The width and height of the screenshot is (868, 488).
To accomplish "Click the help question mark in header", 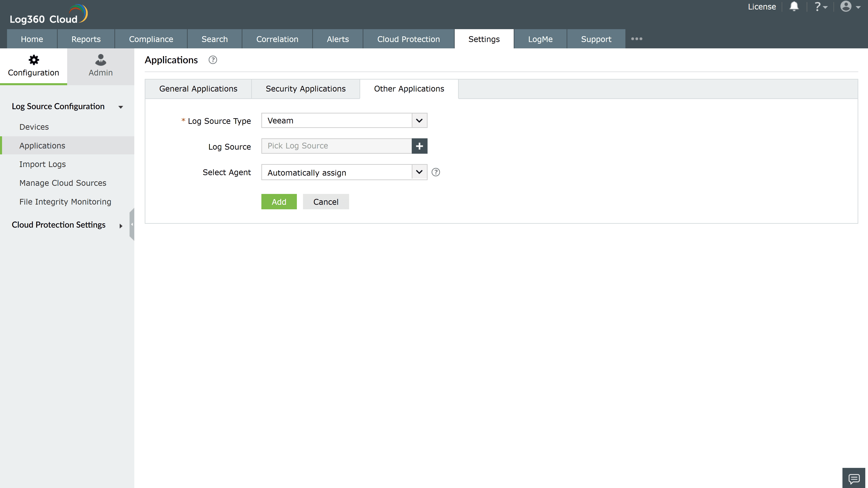I will click(x=818, y=7).
